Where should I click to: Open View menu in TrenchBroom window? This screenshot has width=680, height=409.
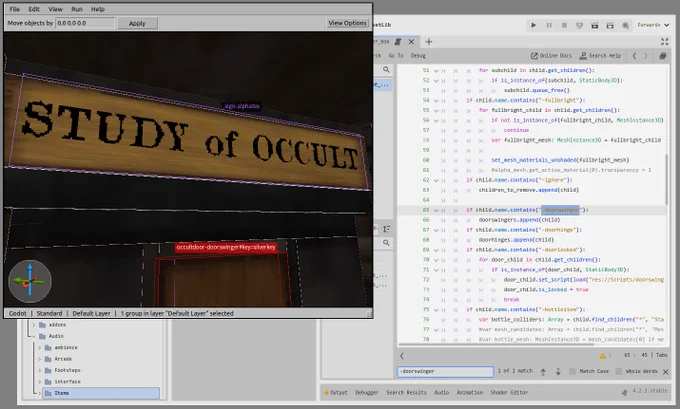point(55,9)
